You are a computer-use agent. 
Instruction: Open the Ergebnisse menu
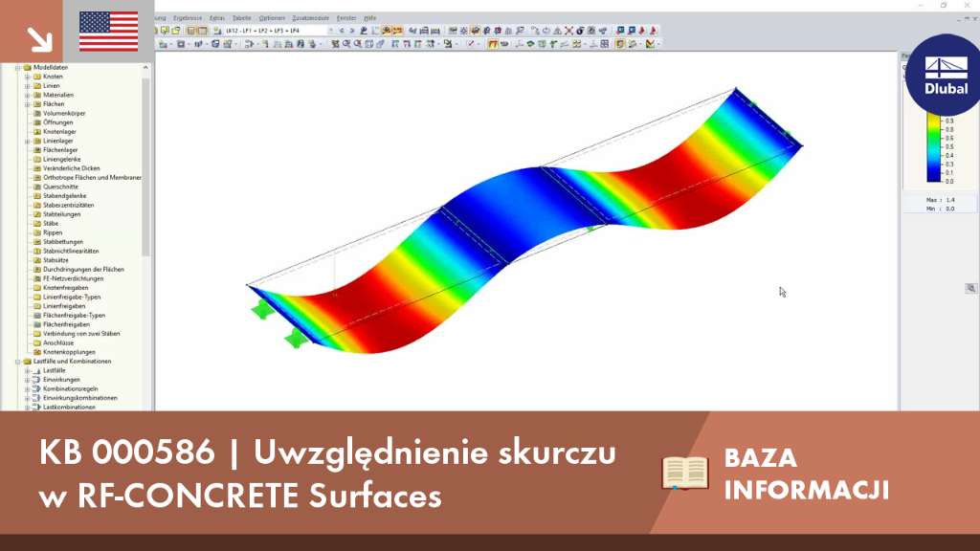coord(188,18)
